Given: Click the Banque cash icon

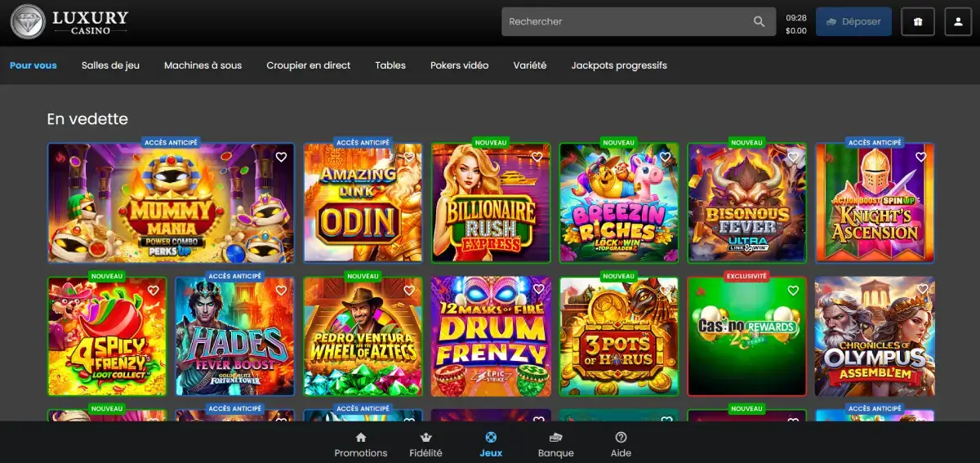Looking at the screenshot, I should [x=556, y=438].
